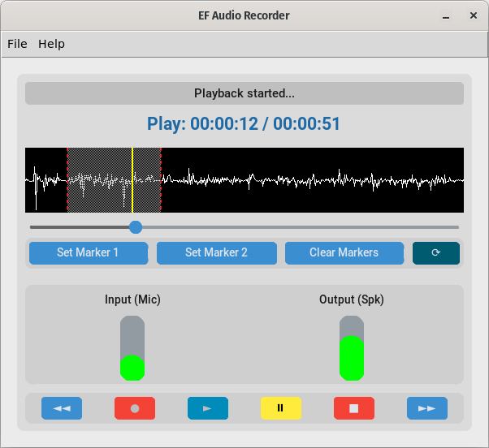Click the 'Input (Mic)' label
This screenshot has height=448, width=489.
[x=132, y=299]
